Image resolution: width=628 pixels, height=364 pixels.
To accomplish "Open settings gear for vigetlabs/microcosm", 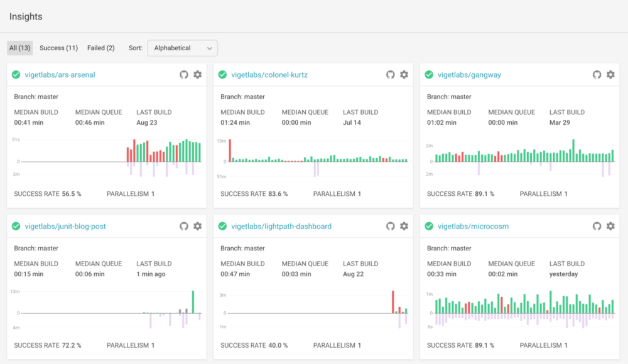I will (x=610, y=226).
